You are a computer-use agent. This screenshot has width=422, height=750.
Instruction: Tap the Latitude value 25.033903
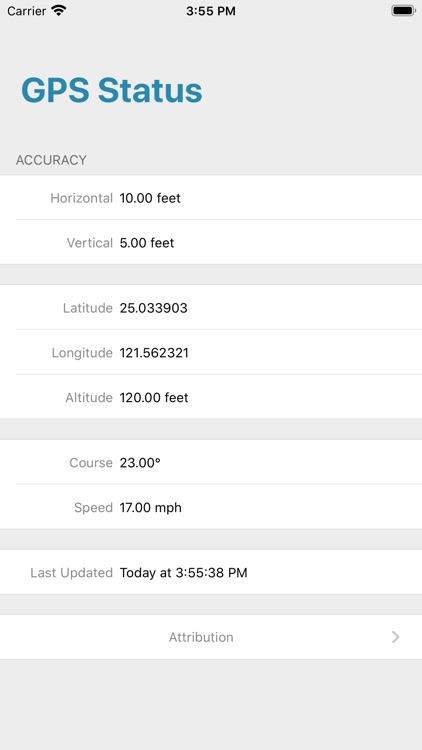point(154,308)
